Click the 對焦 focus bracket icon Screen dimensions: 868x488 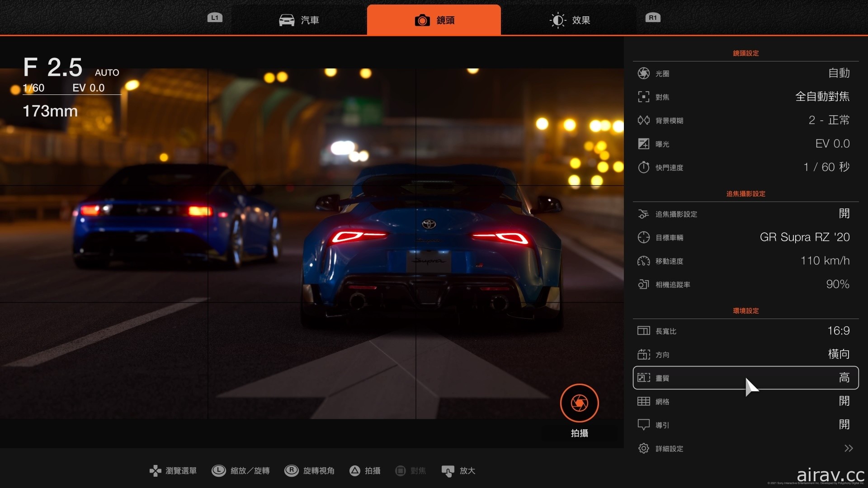pyautogui.click(x=644, y=97)
